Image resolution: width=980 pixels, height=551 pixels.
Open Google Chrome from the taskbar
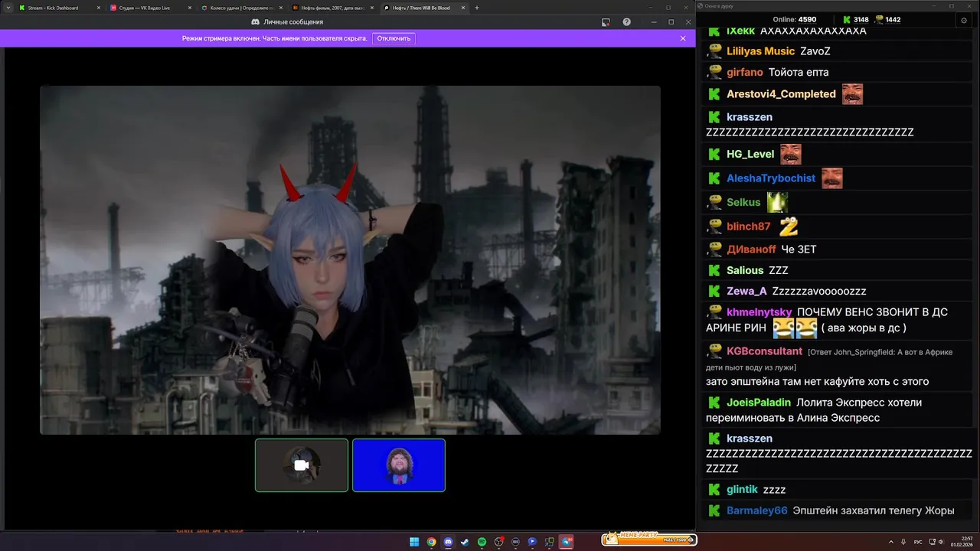pos(431,542)
